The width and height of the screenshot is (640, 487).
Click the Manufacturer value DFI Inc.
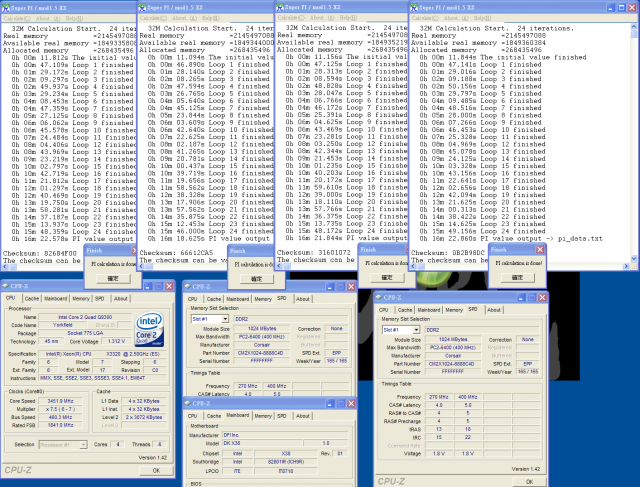[x=285, y=435]
